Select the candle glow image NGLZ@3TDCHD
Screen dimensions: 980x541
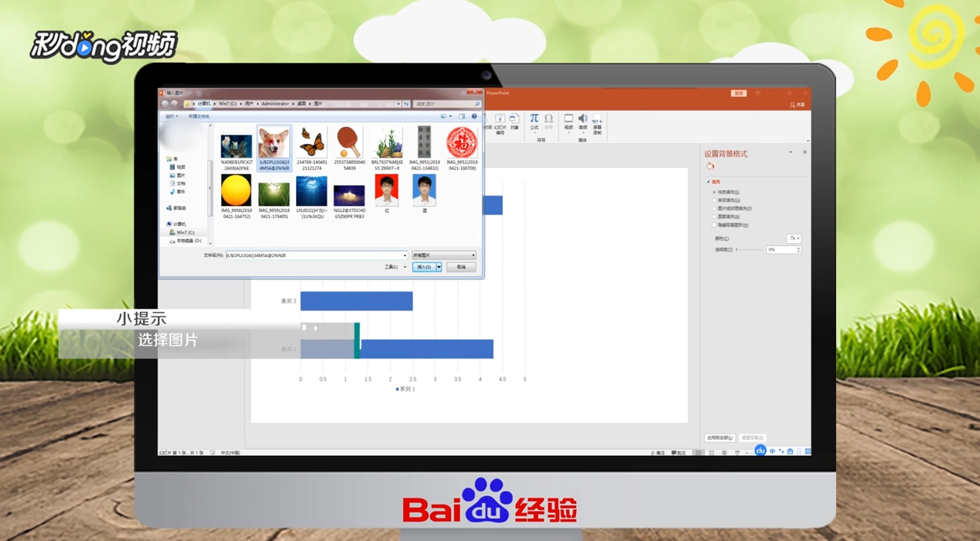click(349, 195)
